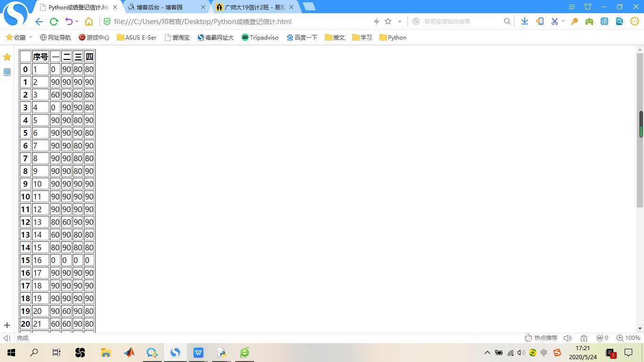Expand the 学习 bookmark folder
Screen dimensions: 644x362
tap(362, 37)
